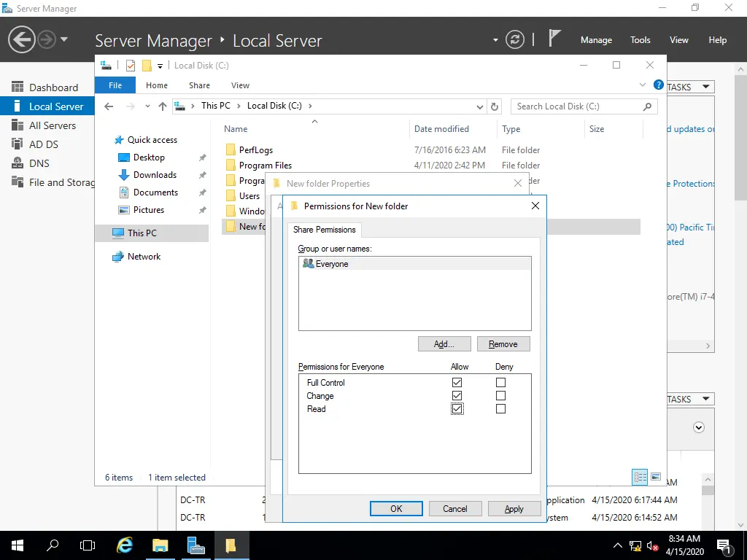Open the Tools menu in Server Manager
Viewport: 747px width, 560px height.
click(640, 40)
